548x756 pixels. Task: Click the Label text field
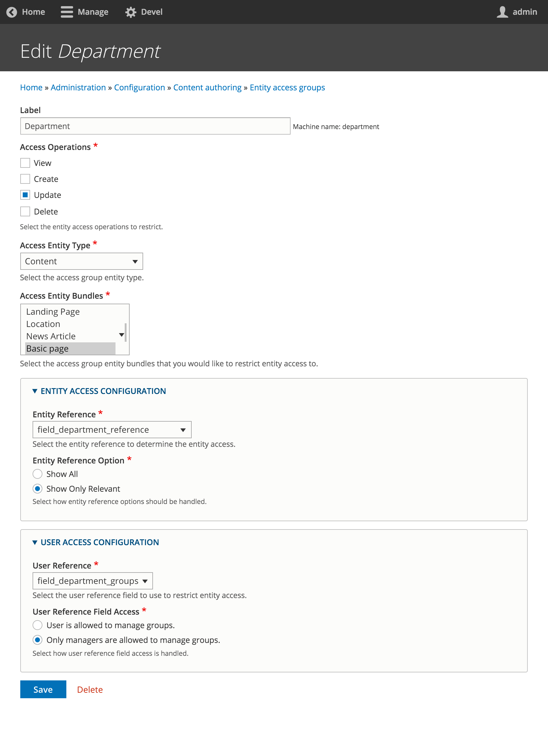click(155, 126)
